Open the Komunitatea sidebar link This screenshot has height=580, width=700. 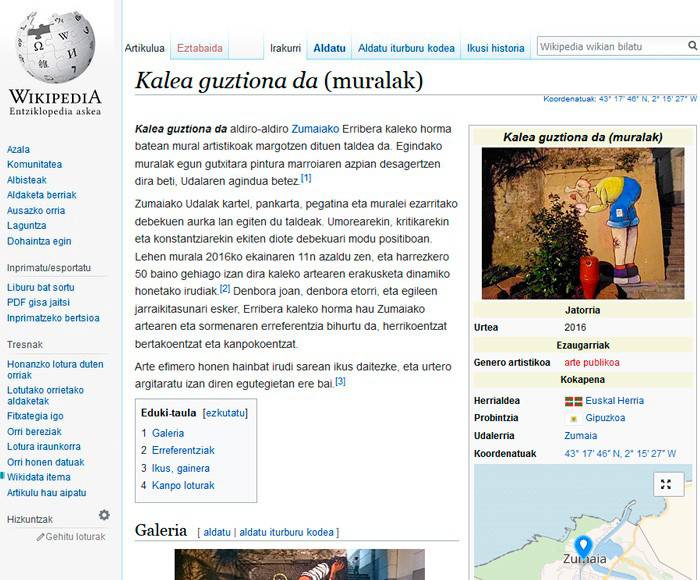pyautogui.click(x=34, y=164)
